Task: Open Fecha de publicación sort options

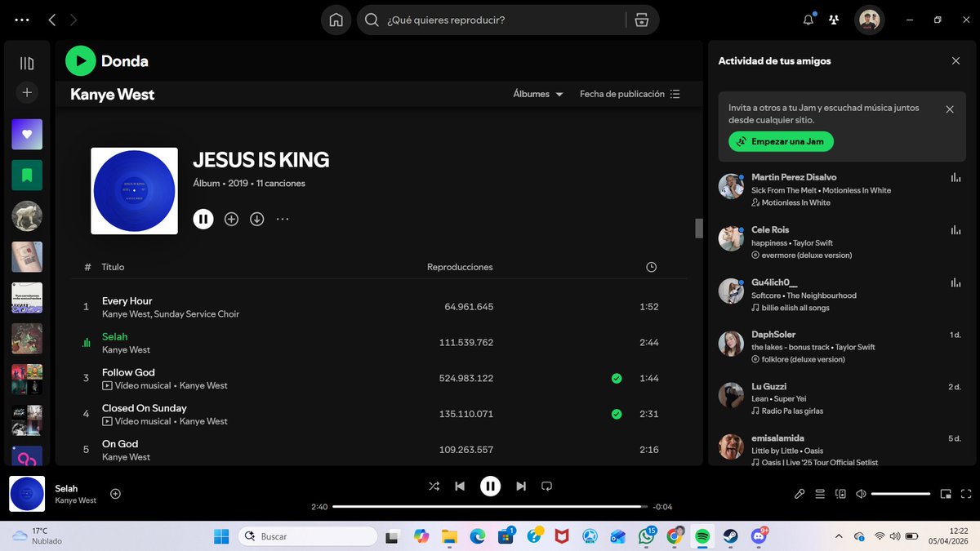Action: click(x=630, y=94)
